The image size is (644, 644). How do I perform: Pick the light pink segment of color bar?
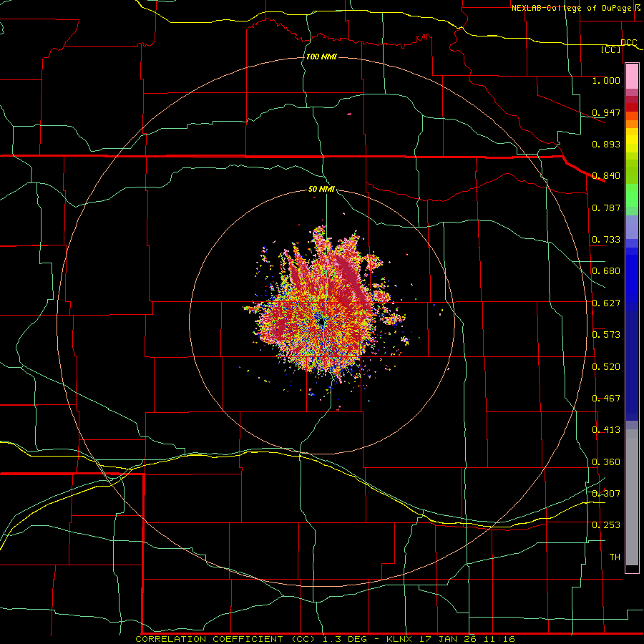point(632,77)
